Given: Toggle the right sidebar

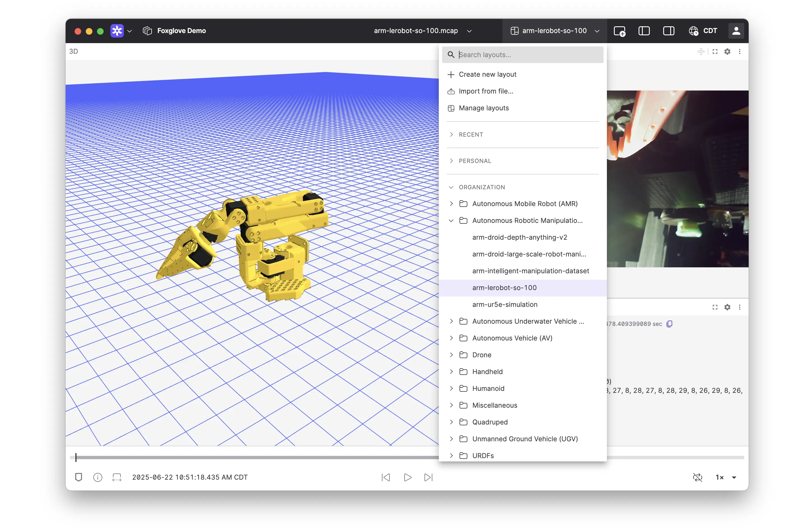Looking at the screenshot, I should point(668,31).
